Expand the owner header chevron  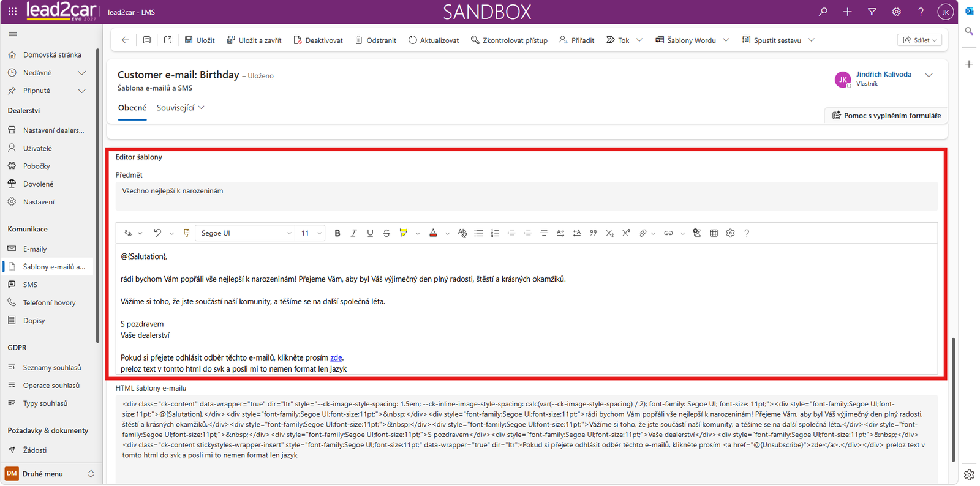pos(929,75)
